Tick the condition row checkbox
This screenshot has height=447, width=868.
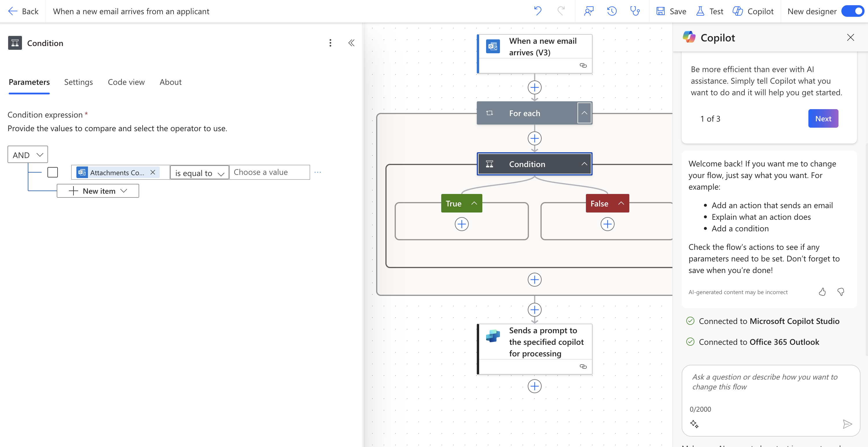pyautogui.click(x=53, y=172)
